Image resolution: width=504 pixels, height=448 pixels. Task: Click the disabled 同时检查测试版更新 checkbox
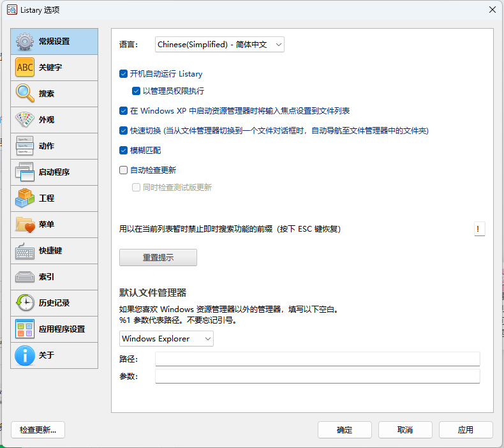(x=137, y=188)
